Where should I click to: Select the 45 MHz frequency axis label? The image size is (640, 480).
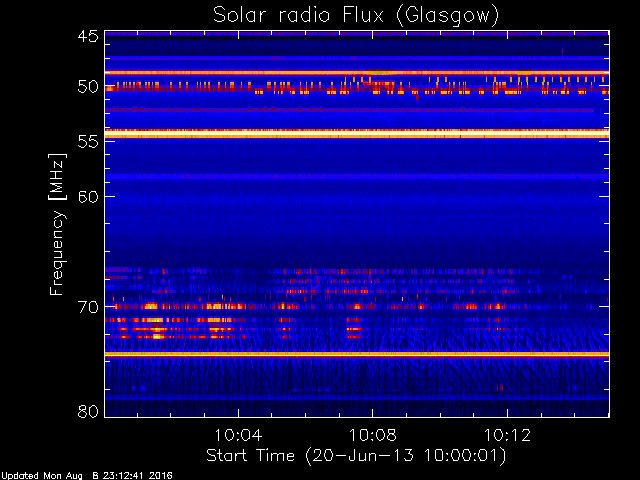coord(88,36)
